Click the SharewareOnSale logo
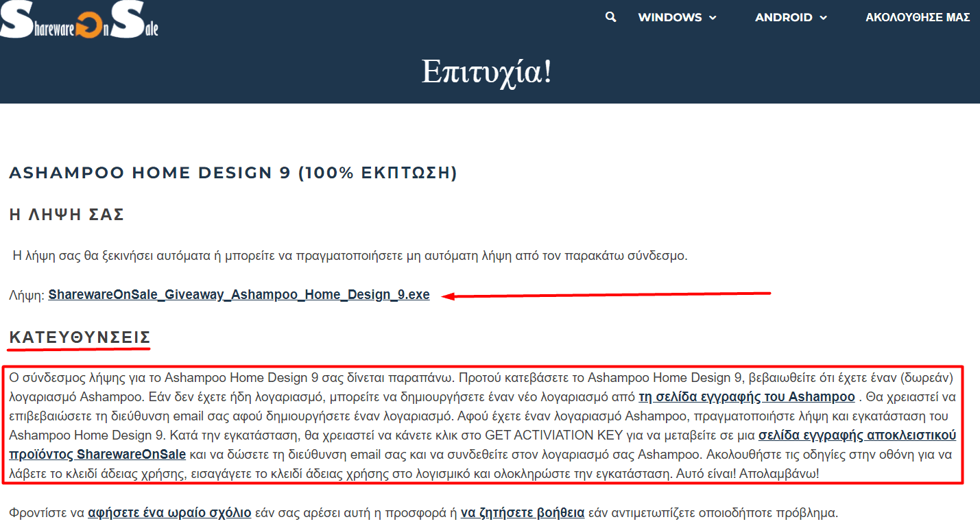 [x=80, y=19]
